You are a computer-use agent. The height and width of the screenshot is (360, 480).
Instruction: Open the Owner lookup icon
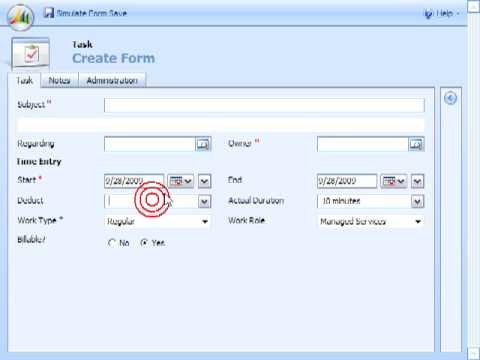(416, 144)
